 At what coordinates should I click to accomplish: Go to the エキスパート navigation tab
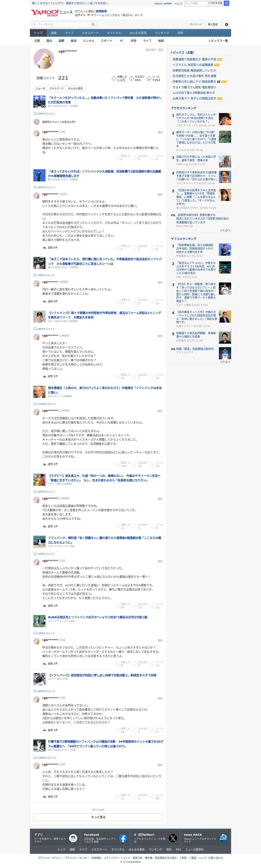pyautogui.click(x=90, y=33)
